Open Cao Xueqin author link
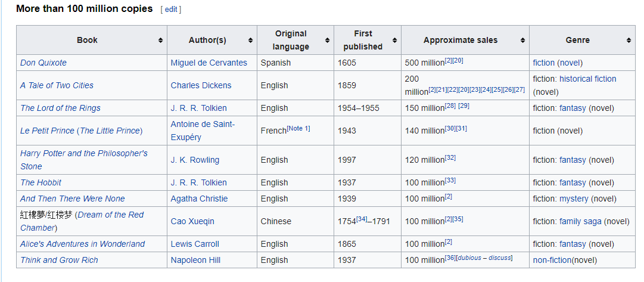The image size is (644, 282). pos(192,221)
